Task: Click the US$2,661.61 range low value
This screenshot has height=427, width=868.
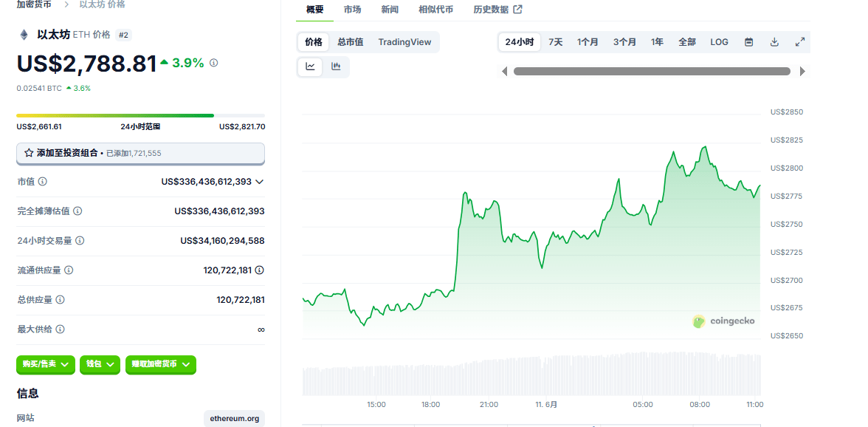Action: (x=38, y=126)
